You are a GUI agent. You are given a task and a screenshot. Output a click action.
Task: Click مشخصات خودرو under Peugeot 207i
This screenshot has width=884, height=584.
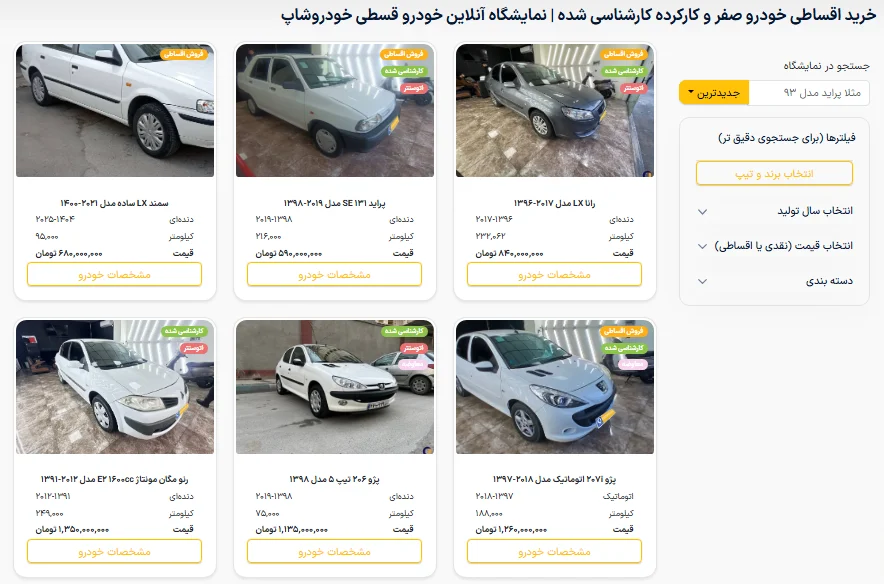tap(554, 551)
